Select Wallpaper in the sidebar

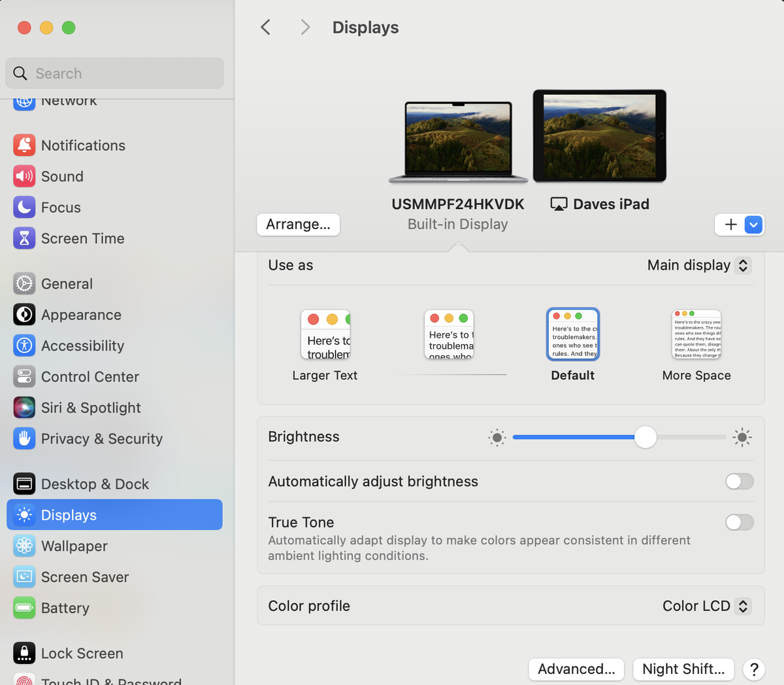coord(75,546)
